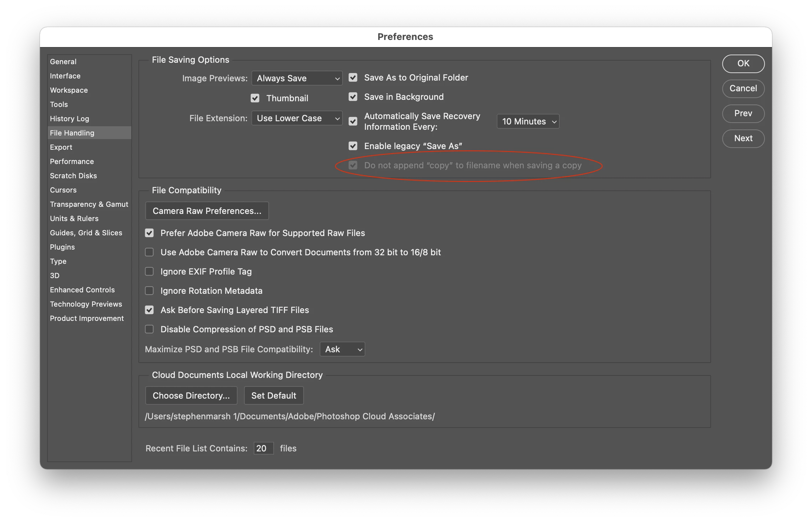Image resolution: width=812 pixels, height=522 pixels.
Task: Uncheck Ask Before Saving Layered TIFF Files
Action: click(x=149, y=310)
